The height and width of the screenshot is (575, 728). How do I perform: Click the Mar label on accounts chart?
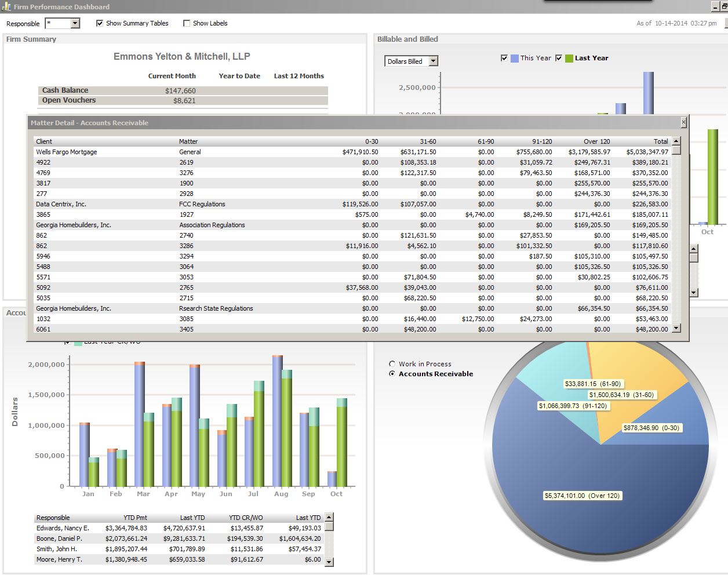[x=143, y=494]
